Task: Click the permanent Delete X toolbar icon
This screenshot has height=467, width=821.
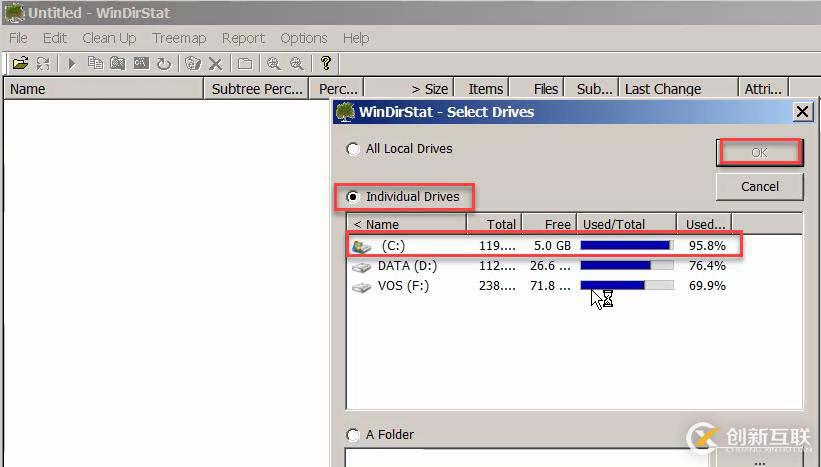Action: click(x=215, y=64)
